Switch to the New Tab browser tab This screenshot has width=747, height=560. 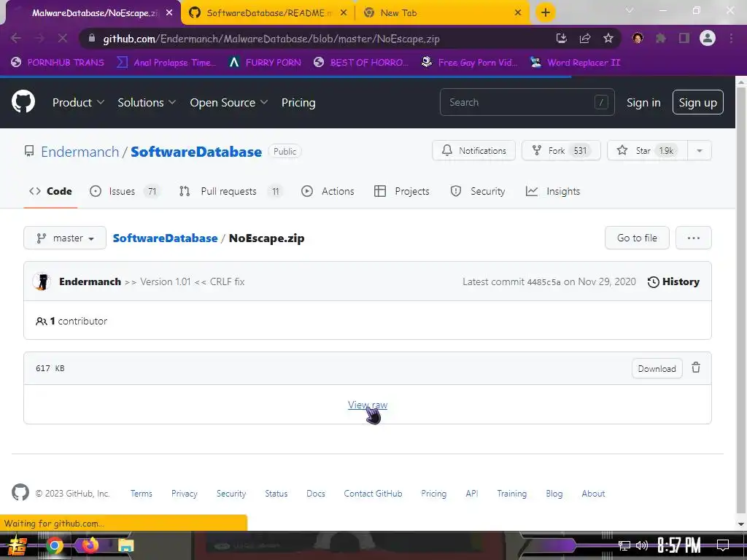coord(442,13)
